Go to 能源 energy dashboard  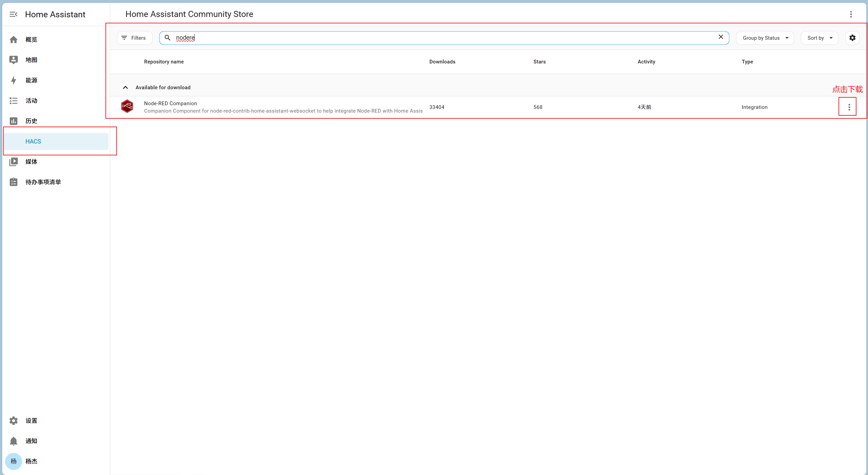[31, 80]
